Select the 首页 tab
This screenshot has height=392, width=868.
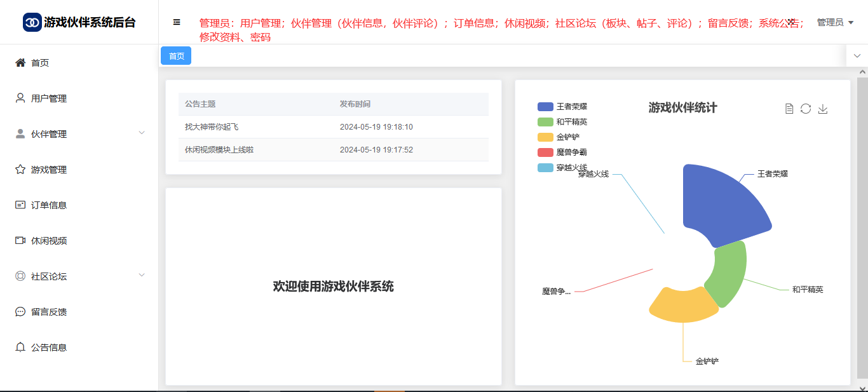click(x=176, y=56)
